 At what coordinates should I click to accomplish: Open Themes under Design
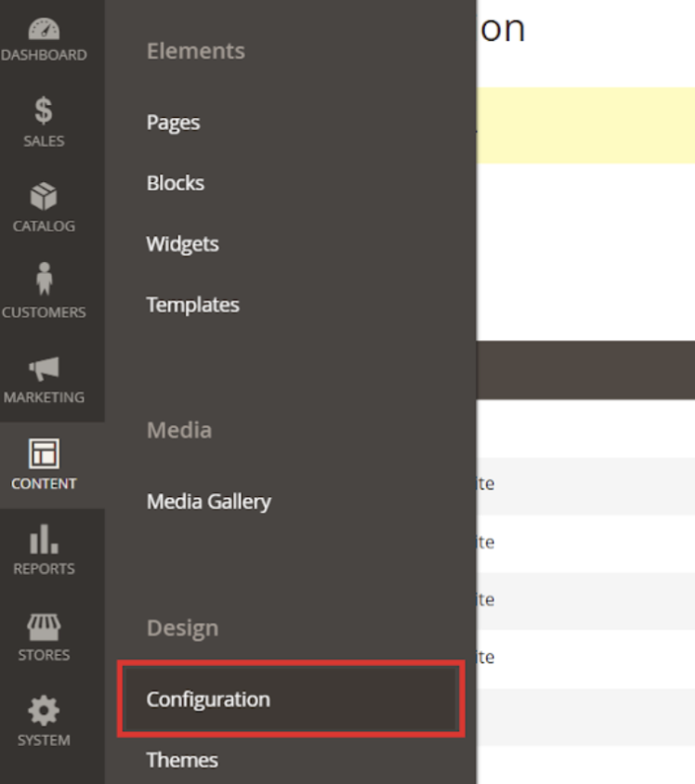click(182, 760)
